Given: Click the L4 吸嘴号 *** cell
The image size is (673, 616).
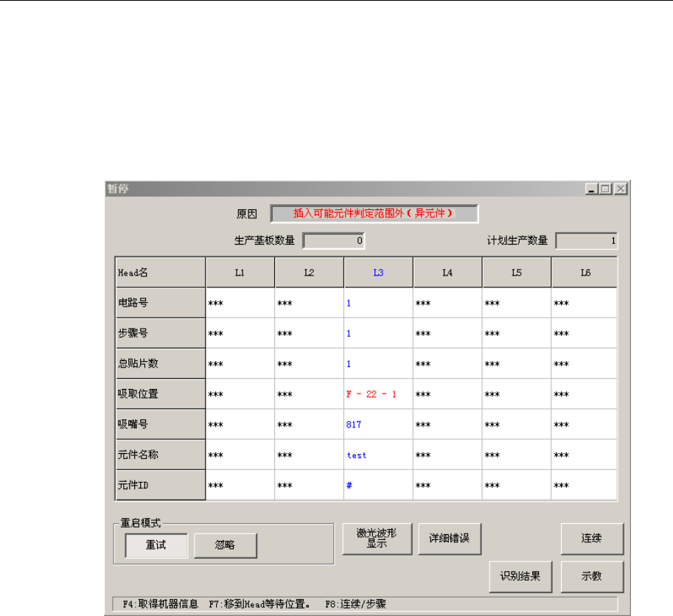Looking at the screenshot, I should (447, 424).
